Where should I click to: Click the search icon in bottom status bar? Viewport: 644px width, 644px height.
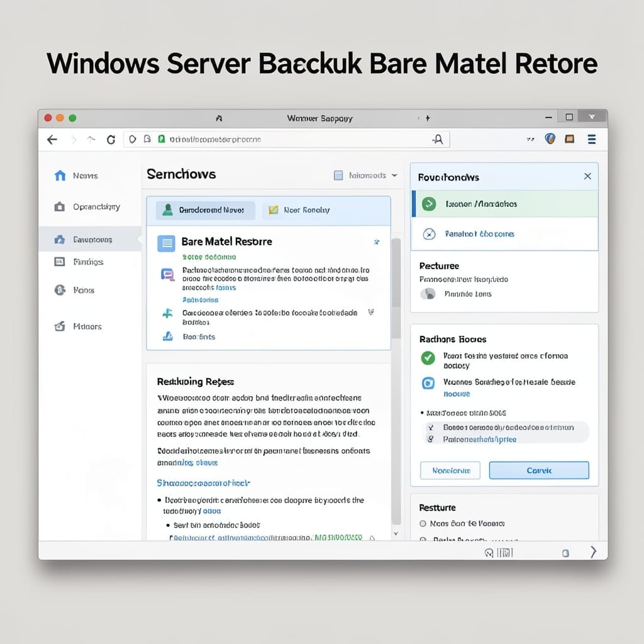489,553
